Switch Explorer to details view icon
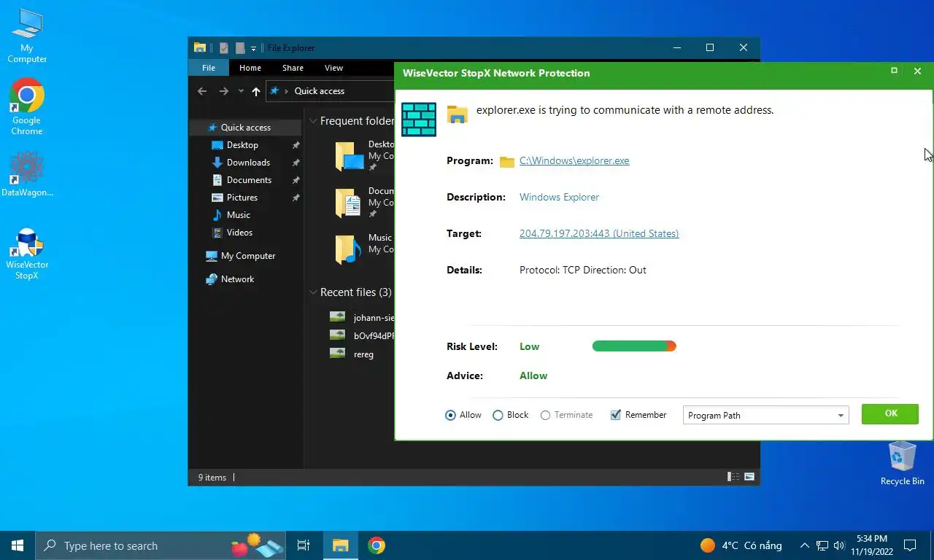 [x=733, y=477]
